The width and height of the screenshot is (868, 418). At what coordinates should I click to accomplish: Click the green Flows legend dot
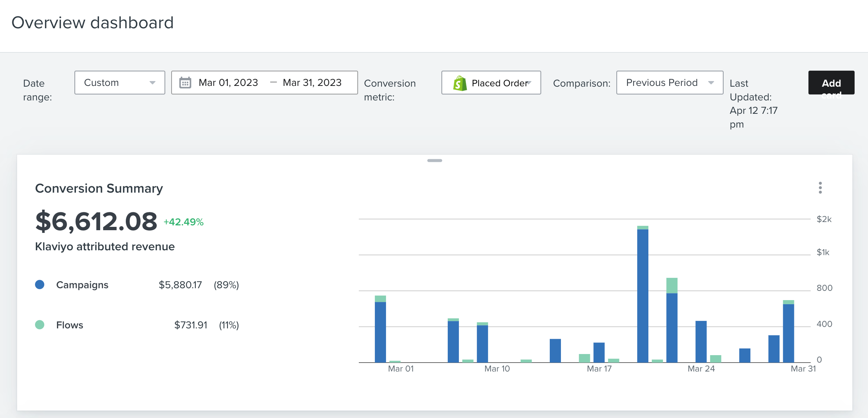coord(39,325)
